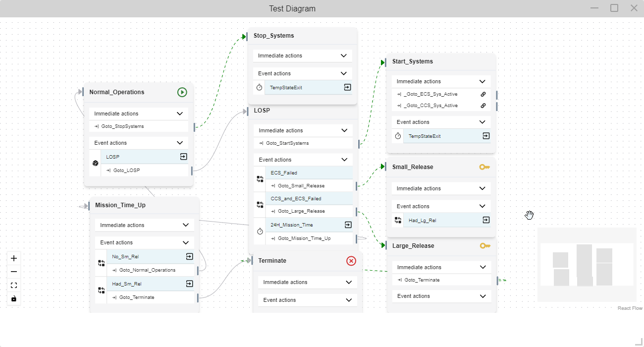
Task: Click the red X icon on Terminate
Action: 351,261
